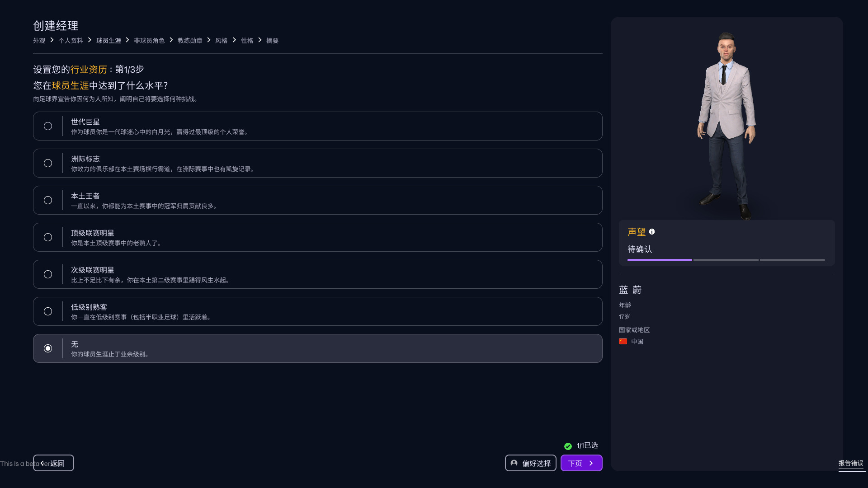Go to the 个人资料 breadcrumb step
The height and width of the screenshot is (488, 868).
coord(71,41)
